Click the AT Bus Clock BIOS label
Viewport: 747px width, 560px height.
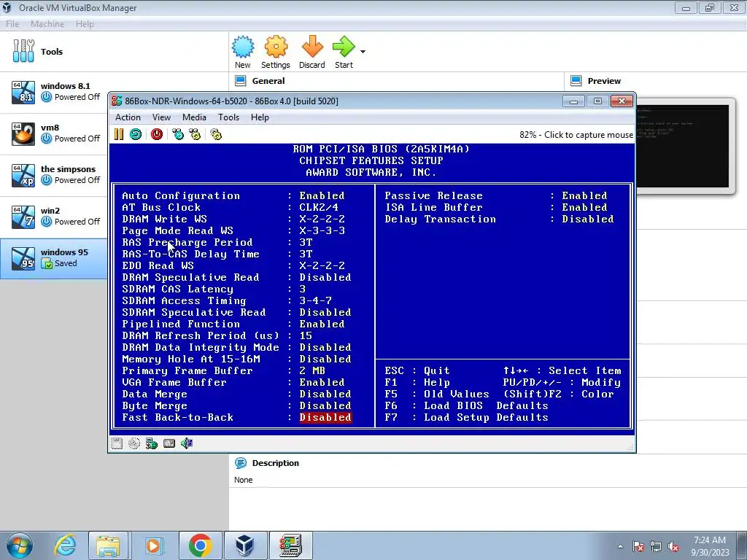(161, 207)
